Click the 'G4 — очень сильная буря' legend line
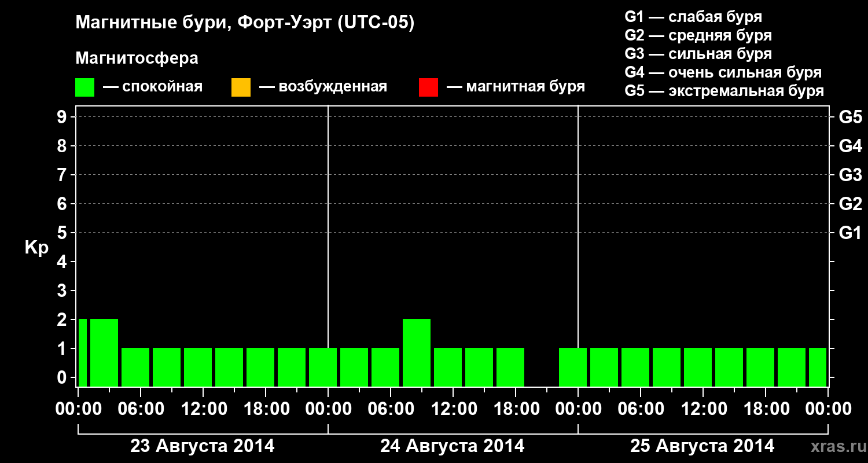The image size is (868, 463). [723, 72]
